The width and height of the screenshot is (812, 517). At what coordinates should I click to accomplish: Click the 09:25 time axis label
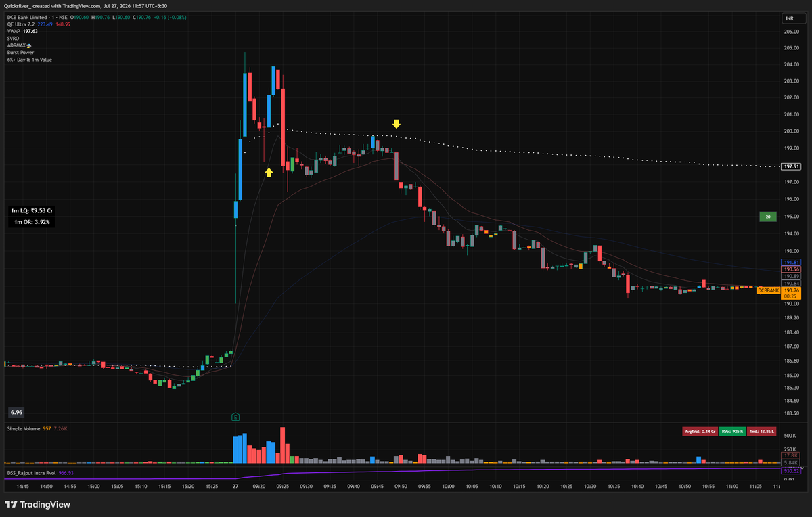282,486
